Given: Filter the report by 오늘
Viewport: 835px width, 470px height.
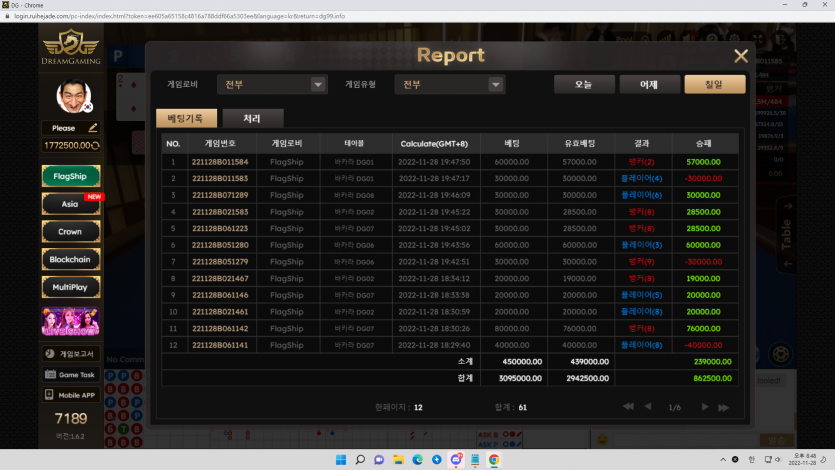Looking at the screenshot, I should [x=584, y=84].
